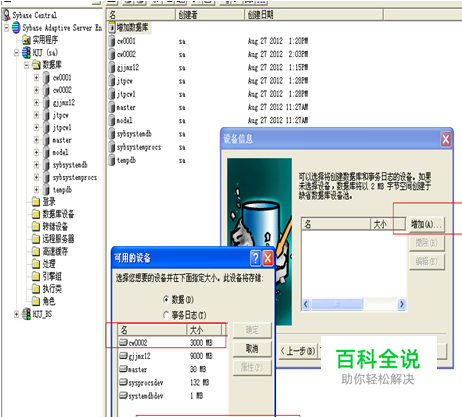The height and width of the screenshot is (417, 462).
Task: Close the 设备信息 dialog
Action: coord(446,139)
